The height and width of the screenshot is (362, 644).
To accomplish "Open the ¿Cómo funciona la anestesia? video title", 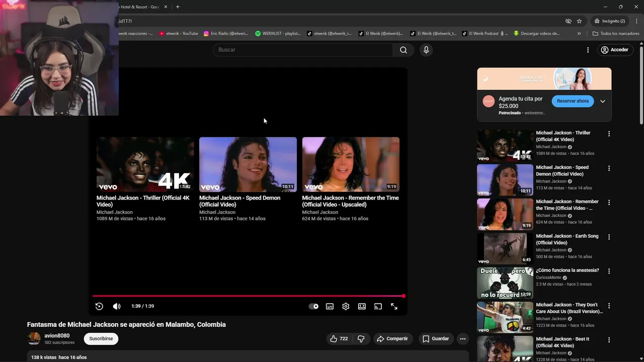I will (x=568, y=270).
